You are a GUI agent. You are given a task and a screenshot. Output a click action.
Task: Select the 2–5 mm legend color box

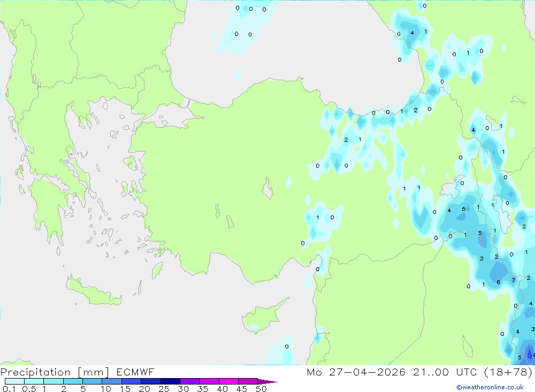point(73,381)
